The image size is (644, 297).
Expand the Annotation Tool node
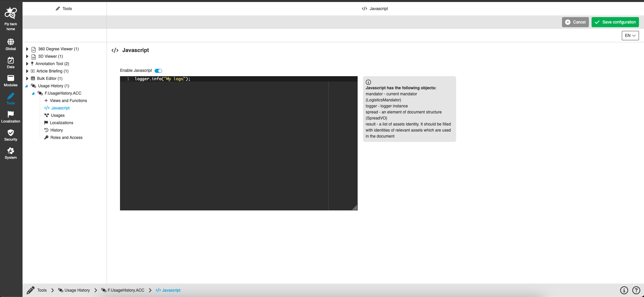coord(27,64)
